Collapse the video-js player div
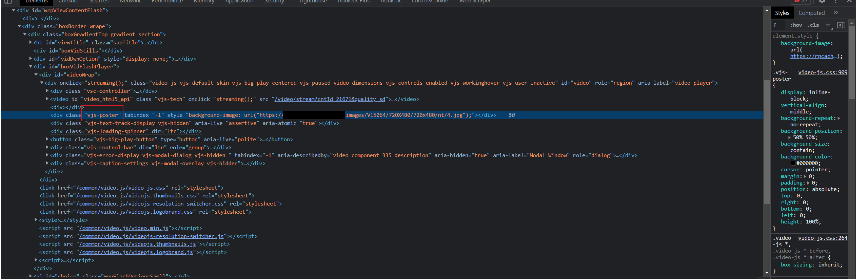This screenshot has height=279, width=868. 42,83
